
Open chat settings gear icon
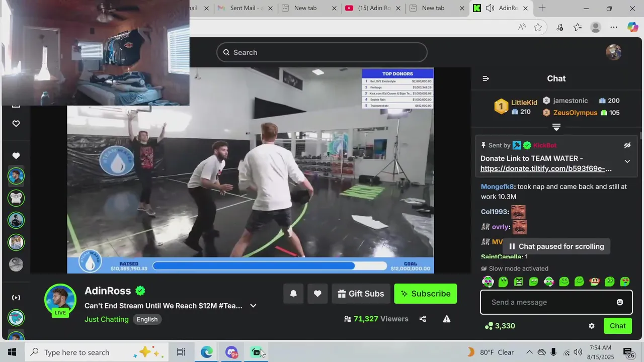click(x=592, y=326)
